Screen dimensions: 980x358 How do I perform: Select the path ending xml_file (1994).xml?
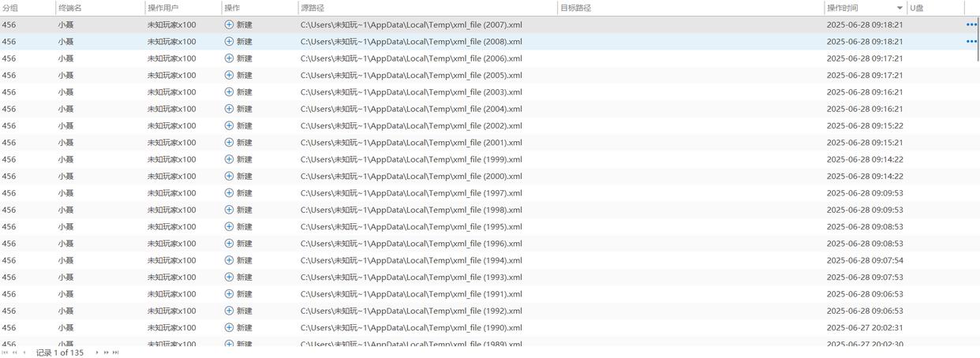pos(411,260)
